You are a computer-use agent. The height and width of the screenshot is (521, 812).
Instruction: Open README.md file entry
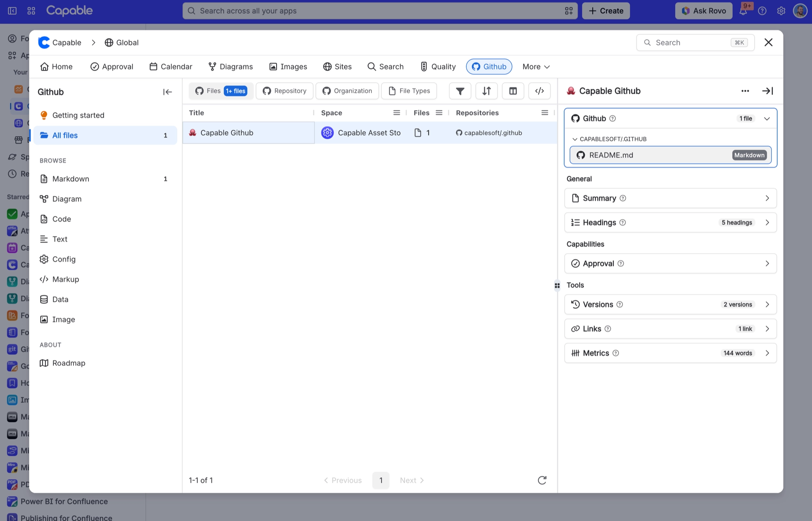[x=671, y=155]
